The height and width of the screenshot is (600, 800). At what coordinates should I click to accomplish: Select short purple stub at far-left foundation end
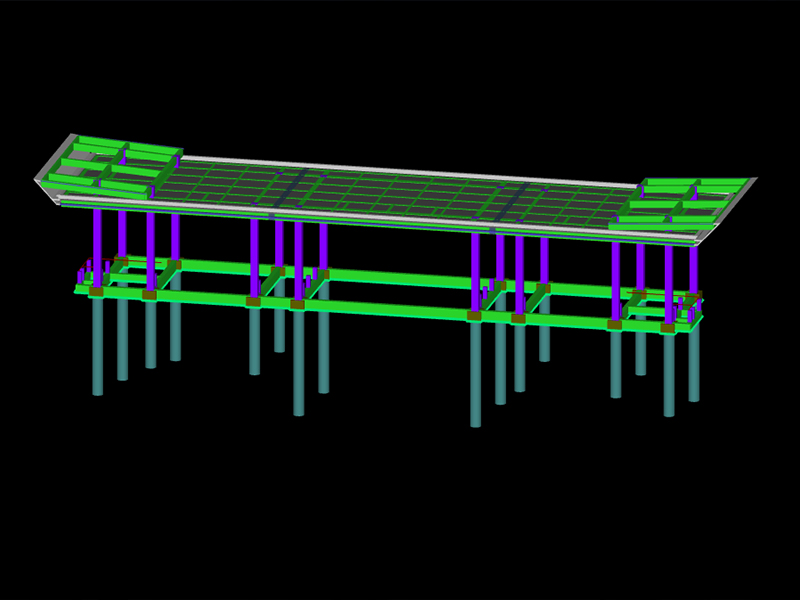tap(81, 273)
